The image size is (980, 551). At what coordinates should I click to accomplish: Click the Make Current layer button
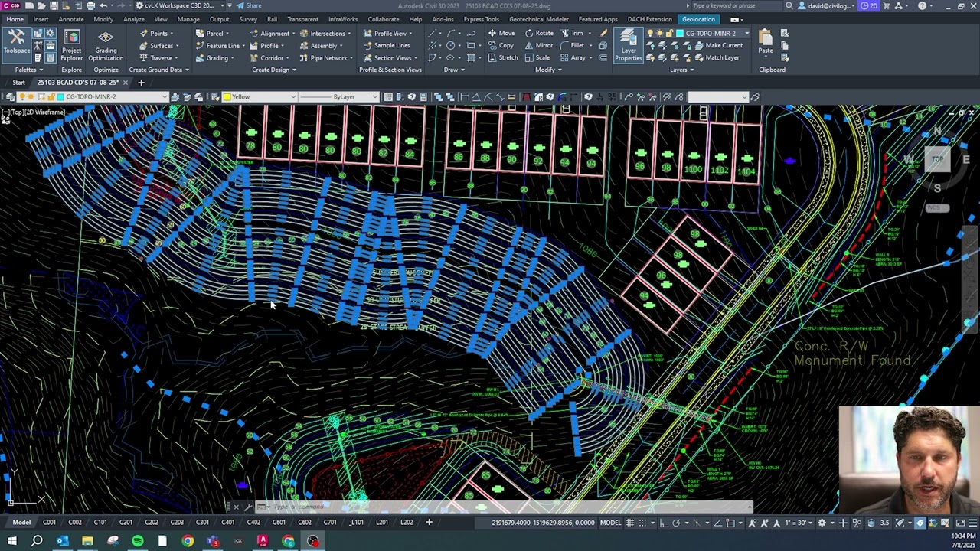coord(718,45)
